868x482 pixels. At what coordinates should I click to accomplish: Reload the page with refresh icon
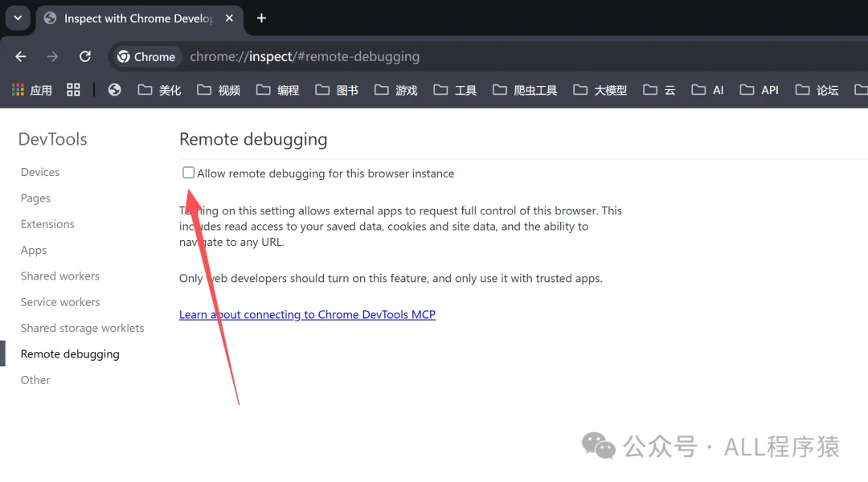(84, 56)
